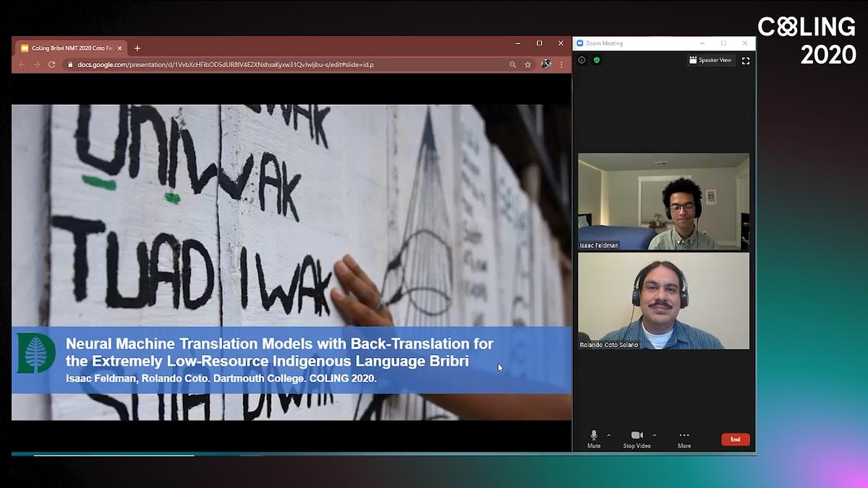Image resolution: width=868 pixels, height=488 pixels.
Task: Click the Chrome profile avatar
Action: 546,64
